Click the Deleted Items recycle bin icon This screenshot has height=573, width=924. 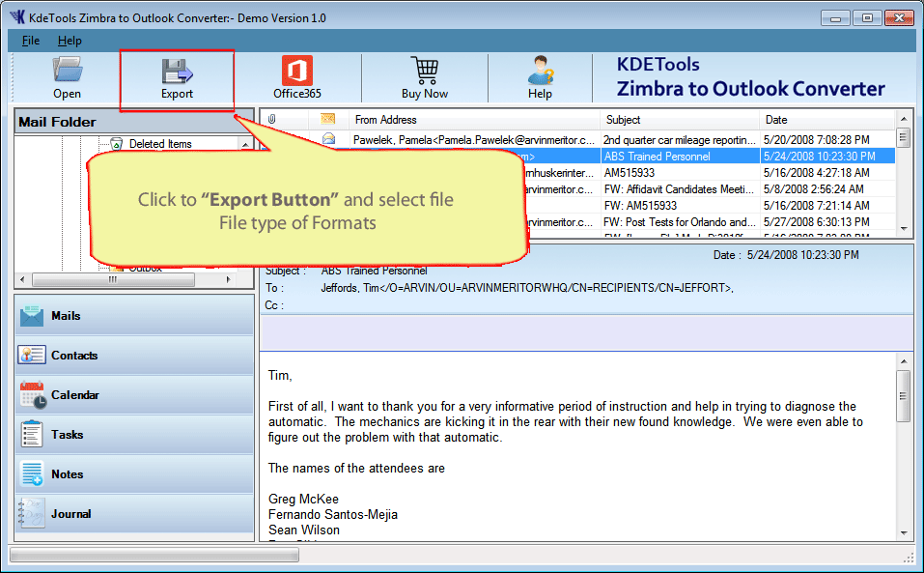click(116, 144)
